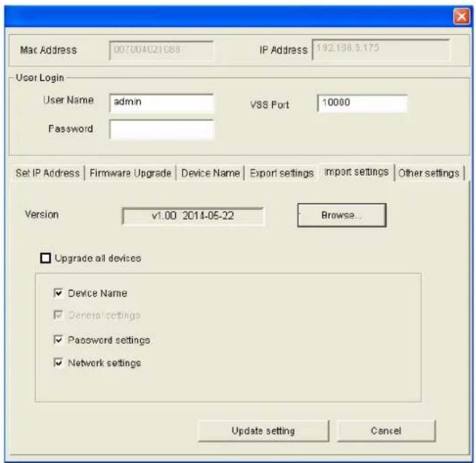Select the Import settings tab
Screen dimensions: 476x463
point(356,173)
